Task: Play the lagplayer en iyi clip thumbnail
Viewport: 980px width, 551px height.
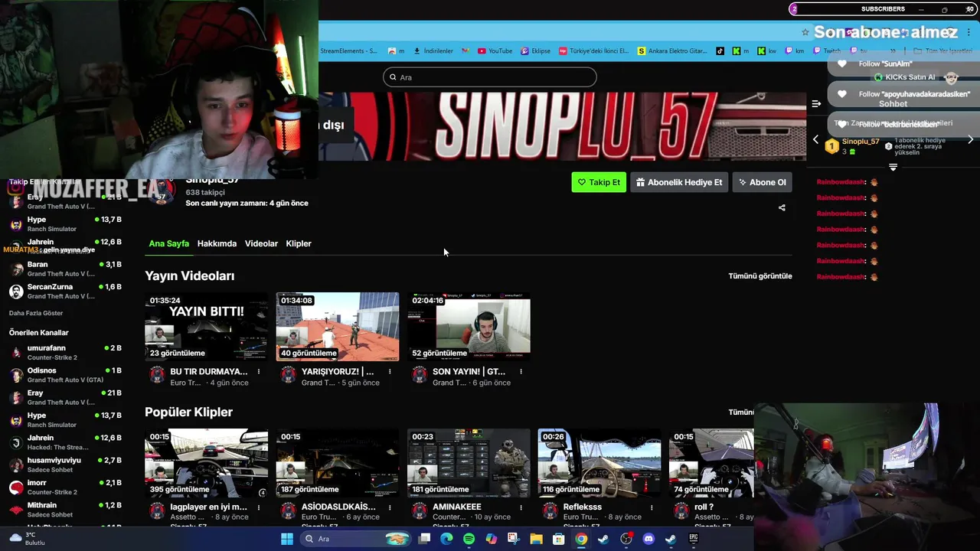Action: coord(207,463)
